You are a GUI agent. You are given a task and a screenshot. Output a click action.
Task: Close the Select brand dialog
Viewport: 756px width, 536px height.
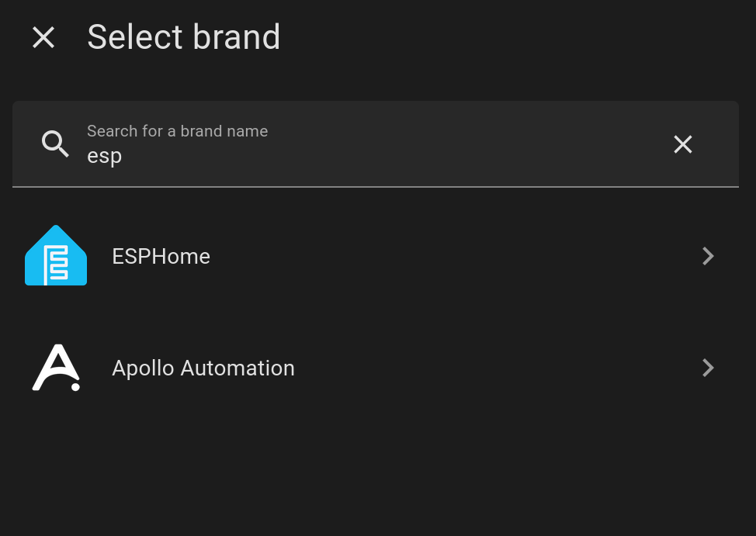coord(43,37)
